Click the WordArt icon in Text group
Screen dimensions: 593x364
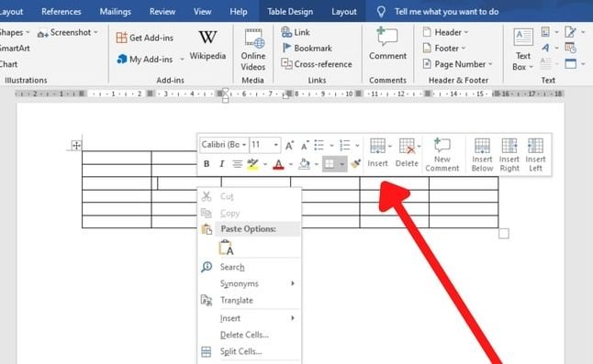point(545,48)
